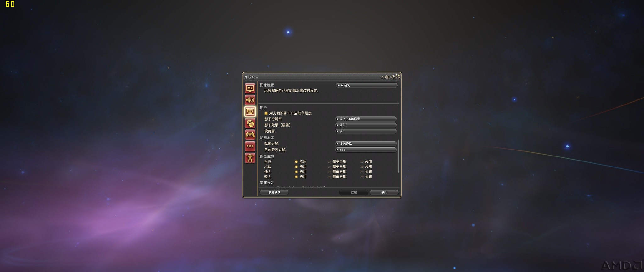The width and height of the screenshot is (644, 272).
Task: Open the display settings tab icon
Action: (250, 88)
